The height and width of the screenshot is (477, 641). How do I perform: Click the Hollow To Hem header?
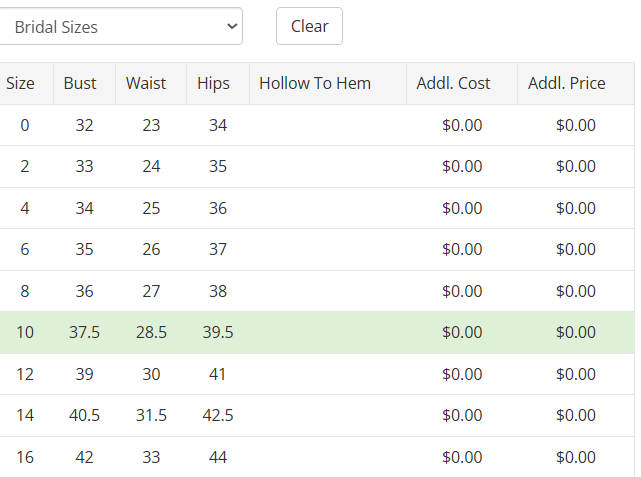(x=315, y=84)
